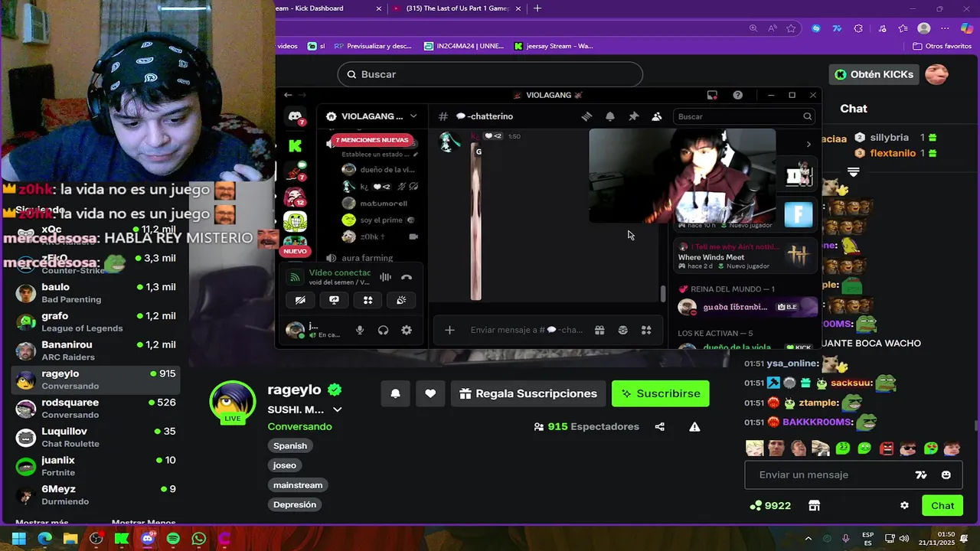Open 7TV emote picker in Kick chat
980x551 pixels.
[x=921, y=474]
